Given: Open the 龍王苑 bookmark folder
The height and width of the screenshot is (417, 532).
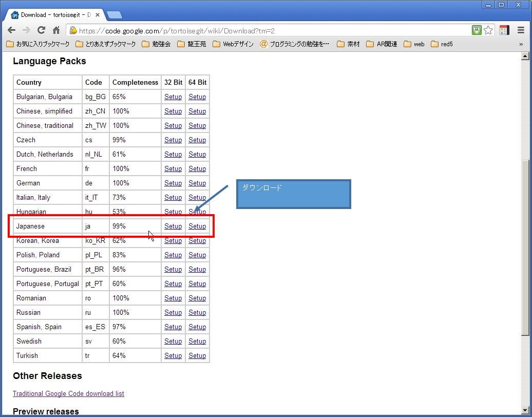Looking at the screenshot, I should pyautogui.click(x=192, y=44).
